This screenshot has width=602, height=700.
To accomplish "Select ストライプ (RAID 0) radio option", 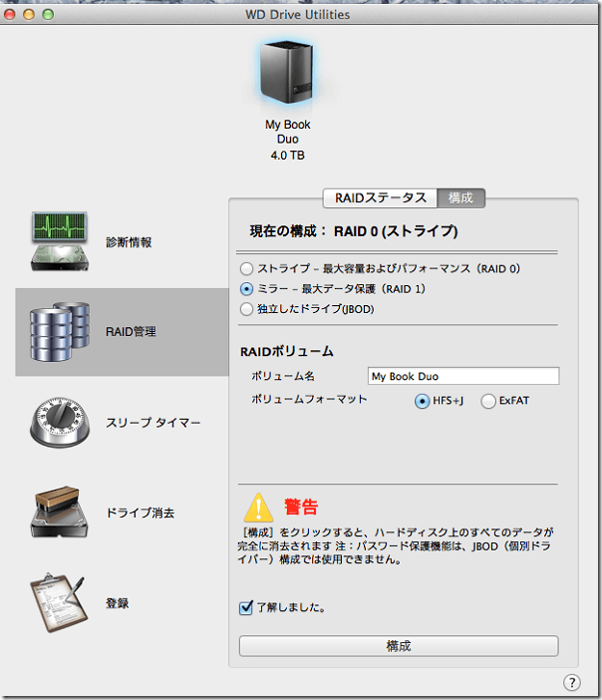I will coord(246,268).
